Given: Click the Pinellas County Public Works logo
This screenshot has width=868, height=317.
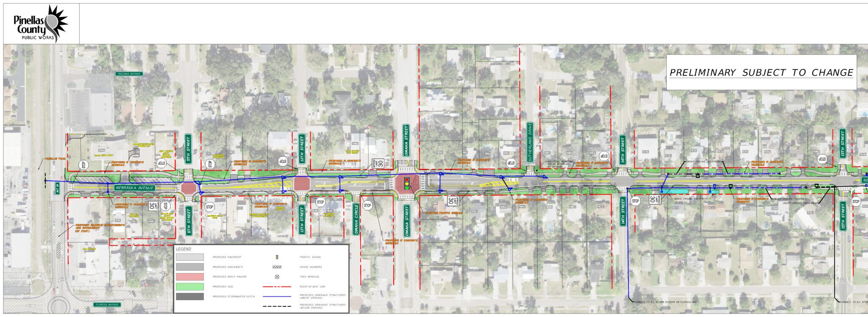Looking at the screenshot, I should point(41,24).
